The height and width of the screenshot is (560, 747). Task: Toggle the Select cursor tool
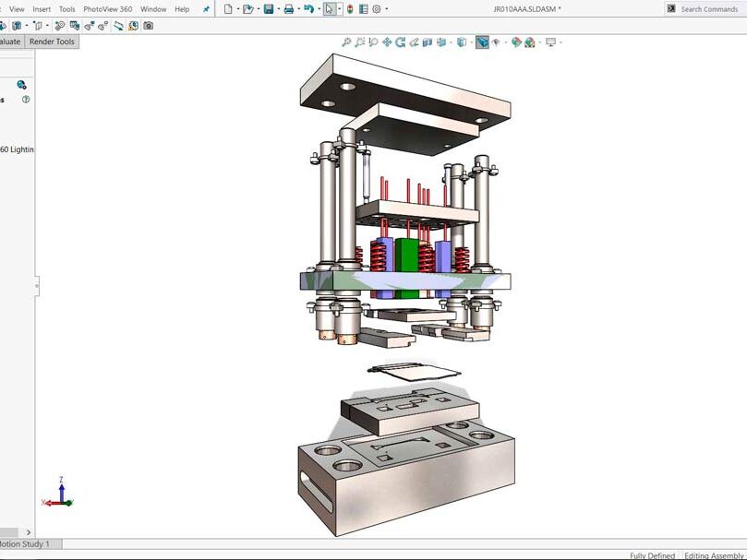click(329, 9)
